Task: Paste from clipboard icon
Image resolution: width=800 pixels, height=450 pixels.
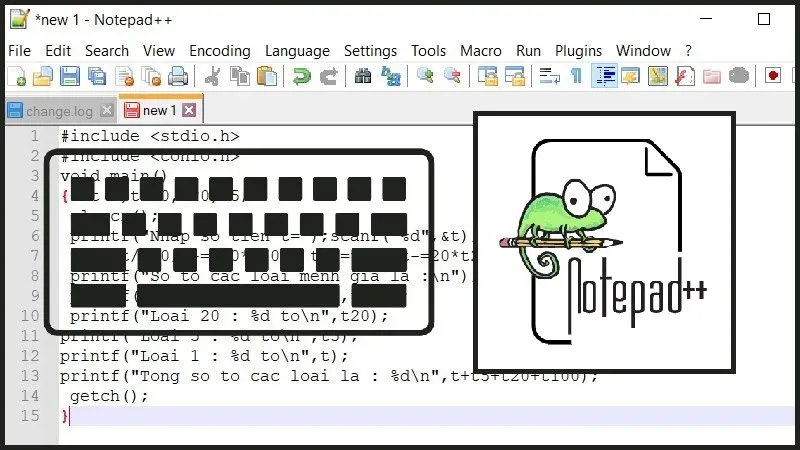Action: pyautogui.click(x=267, y=77)
